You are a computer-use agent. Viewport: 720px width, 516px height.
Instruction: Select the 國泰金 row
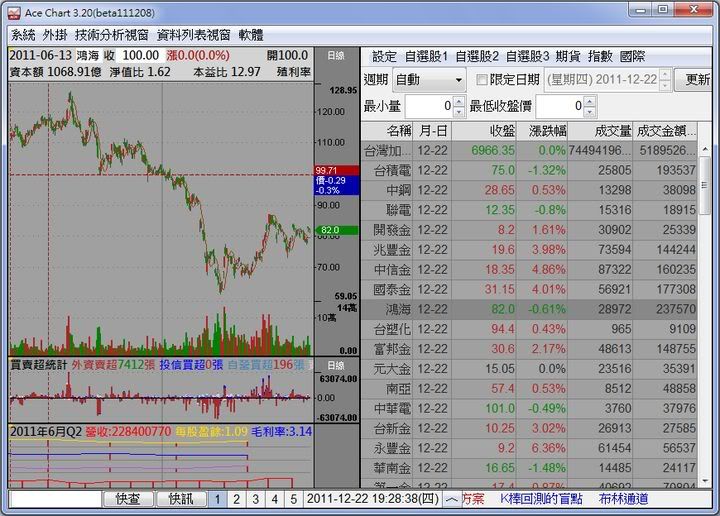click(x=529, y=289)
